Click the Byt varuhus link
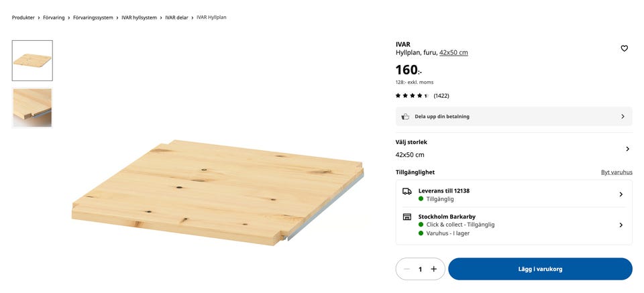The height and width of the screenshot is (293, 644). point(616,172)
